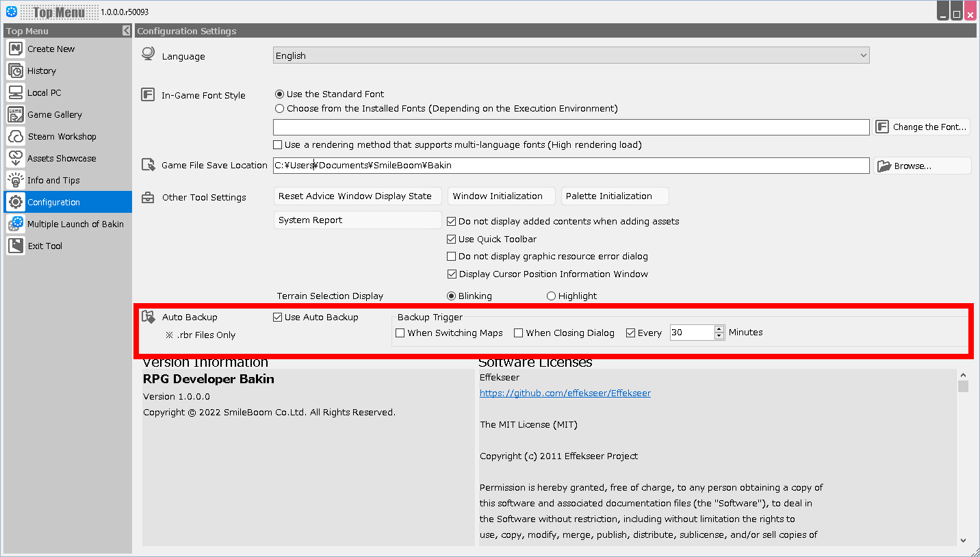The image size is (980, 557).
Task: Click the Game File Save Location field
Action: (x=571, y=166)
